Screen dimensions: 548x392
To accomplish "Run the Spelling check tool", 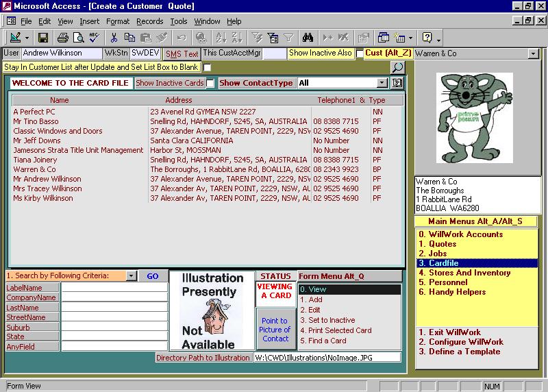I will (93, 38).
